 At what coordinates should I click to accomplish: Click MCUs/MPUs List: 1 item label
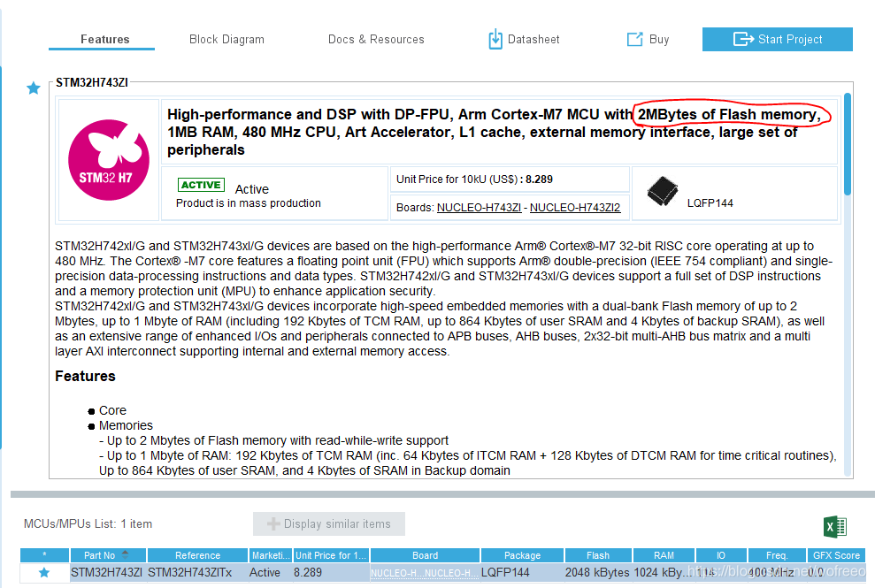click(x=88, y=523)
